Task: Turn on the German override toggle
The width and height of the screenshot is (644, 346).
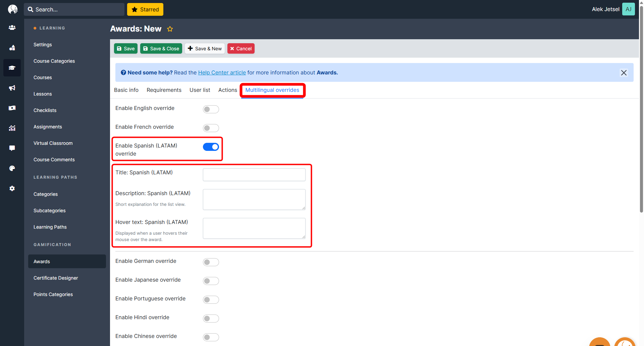Action: point(211,262)
